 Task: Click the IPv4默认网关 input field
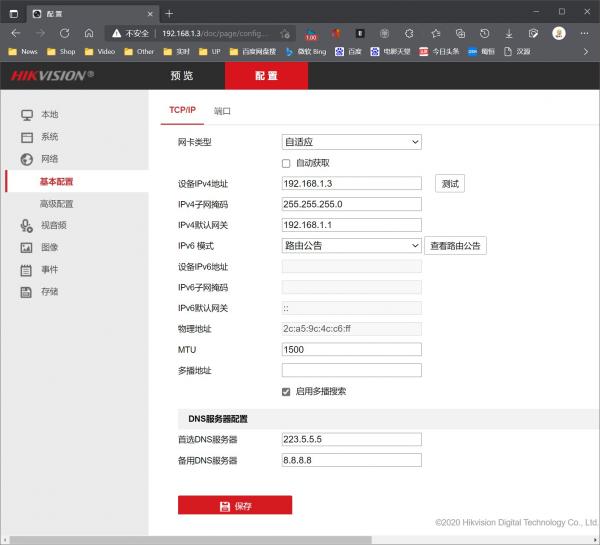[352, 225]
